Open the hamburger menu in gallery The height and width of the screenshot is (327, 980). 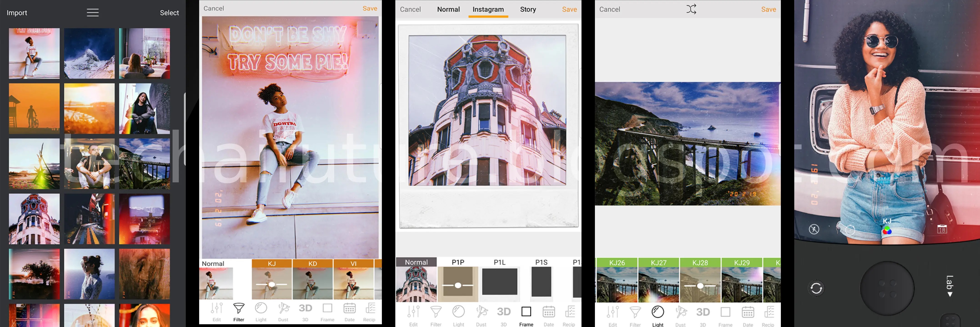(x=93, y=12)
